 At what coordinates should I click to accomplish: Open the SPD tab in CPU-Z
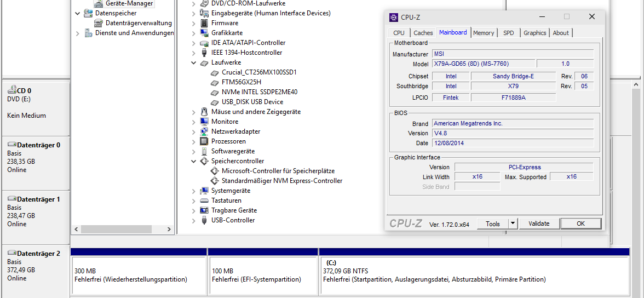(x=508, y=33)
